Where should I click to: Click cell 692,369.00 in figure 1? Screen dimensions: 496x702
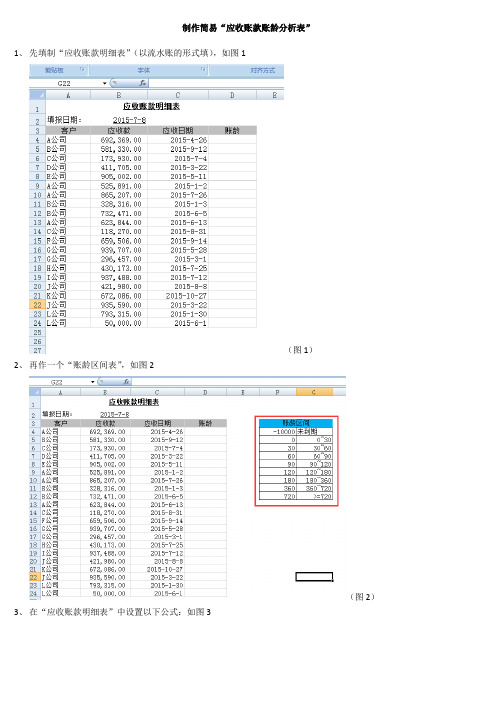(x=121, y=140)
